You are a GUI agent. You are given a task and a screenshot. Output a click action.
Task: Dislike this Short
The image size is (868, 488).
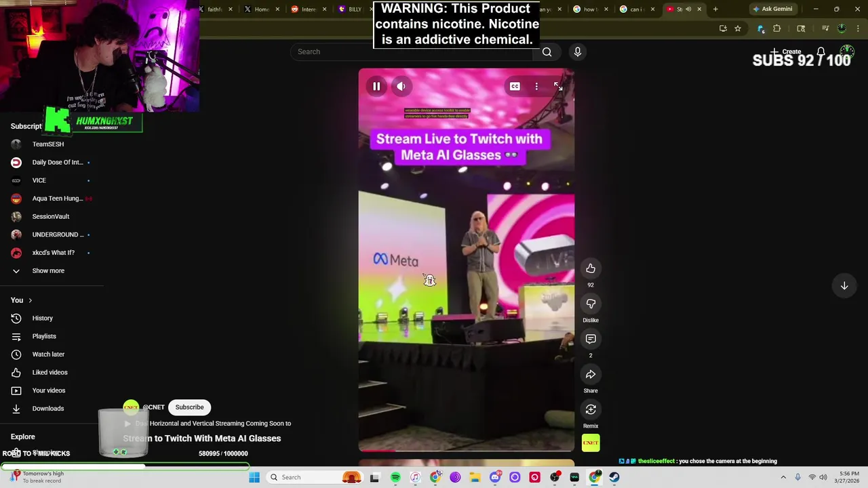(591, 304)
